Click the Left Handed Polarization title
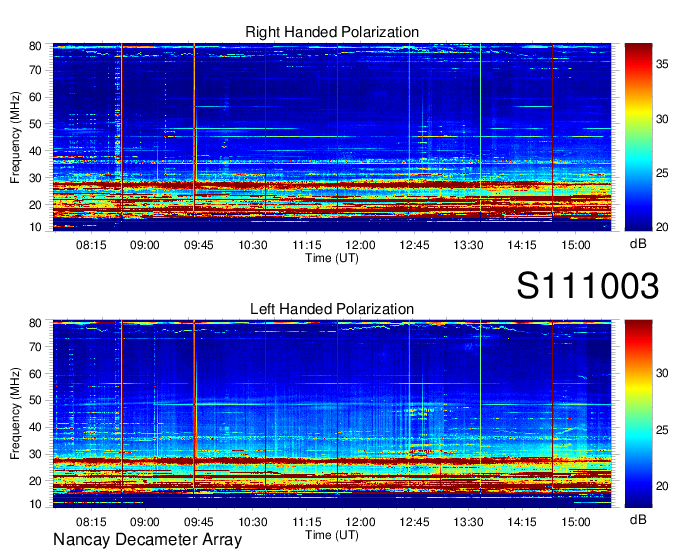This screenshot has width=680, height=552. click(332, 309)
